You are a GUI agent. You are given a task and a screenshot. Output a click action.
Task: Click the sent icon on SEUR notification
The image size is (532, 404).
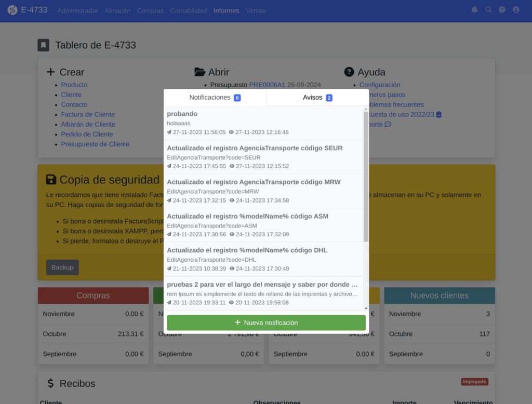point(169,166)
